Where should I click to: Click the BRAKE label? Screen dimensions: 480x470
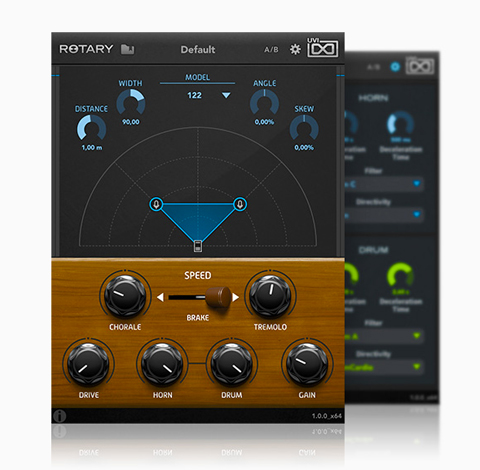(198, 318)
